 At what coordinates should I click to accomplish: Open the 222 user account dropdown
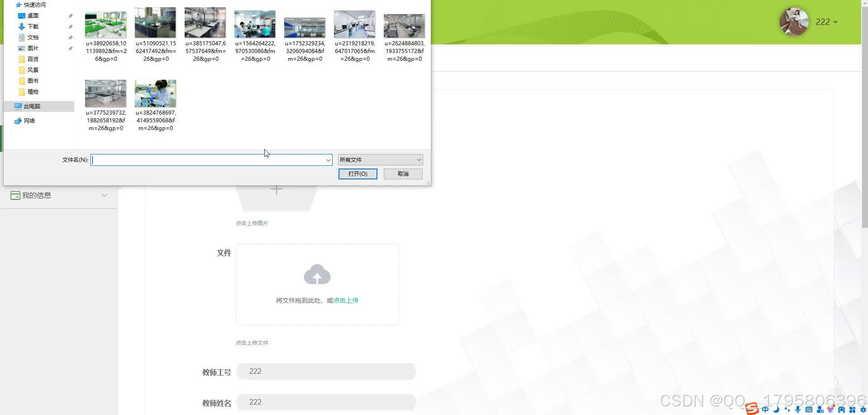826,22
